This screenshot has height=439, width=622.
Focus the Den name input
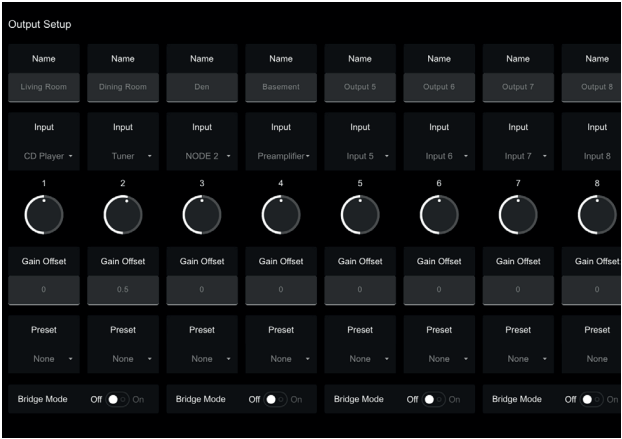coord(201,87)
